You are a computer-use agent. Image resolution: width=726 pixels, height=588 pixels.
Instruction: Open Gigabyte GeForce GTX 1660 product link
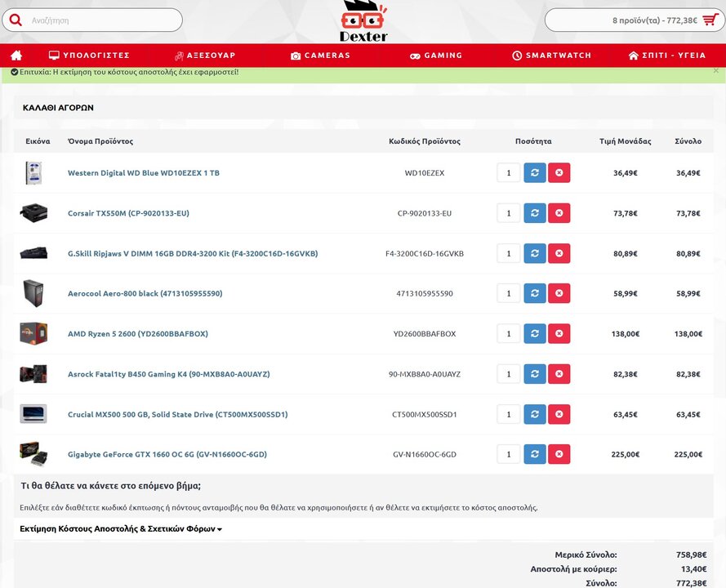click(x=167, y=454)
